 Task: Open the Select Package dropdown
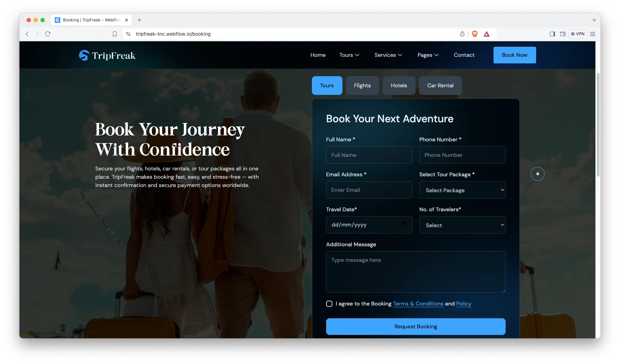[x=462, y=190]
